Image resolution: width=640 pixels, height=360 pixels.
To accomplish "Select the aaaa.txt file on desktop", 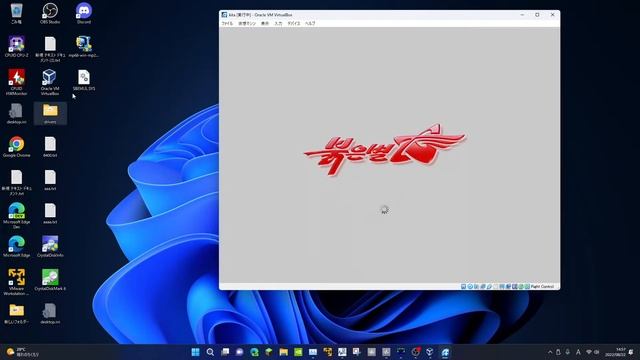I will (50, 214).
